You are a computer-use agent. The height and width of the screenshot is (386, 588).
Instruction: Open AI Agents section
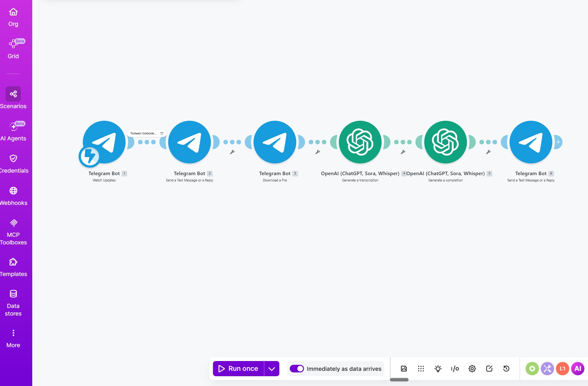tap(13, 131)
